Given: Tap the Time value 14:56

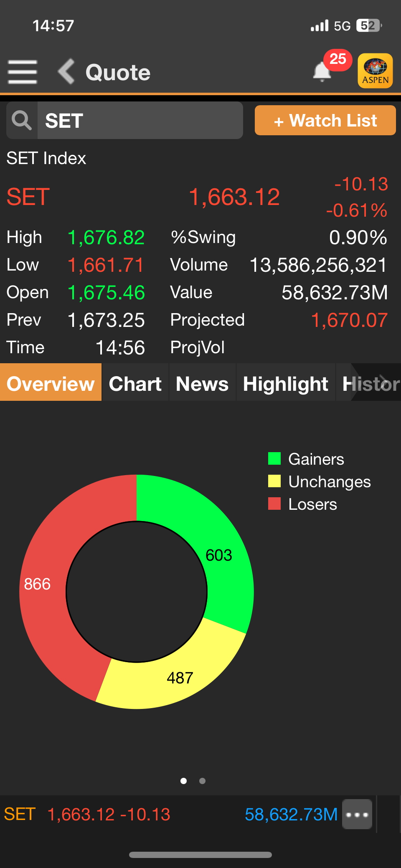Looking at the screenshot, I should tap(120, 348).
